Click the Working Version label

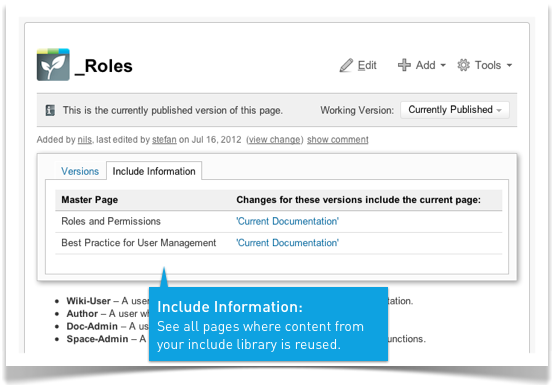point(357,110)
